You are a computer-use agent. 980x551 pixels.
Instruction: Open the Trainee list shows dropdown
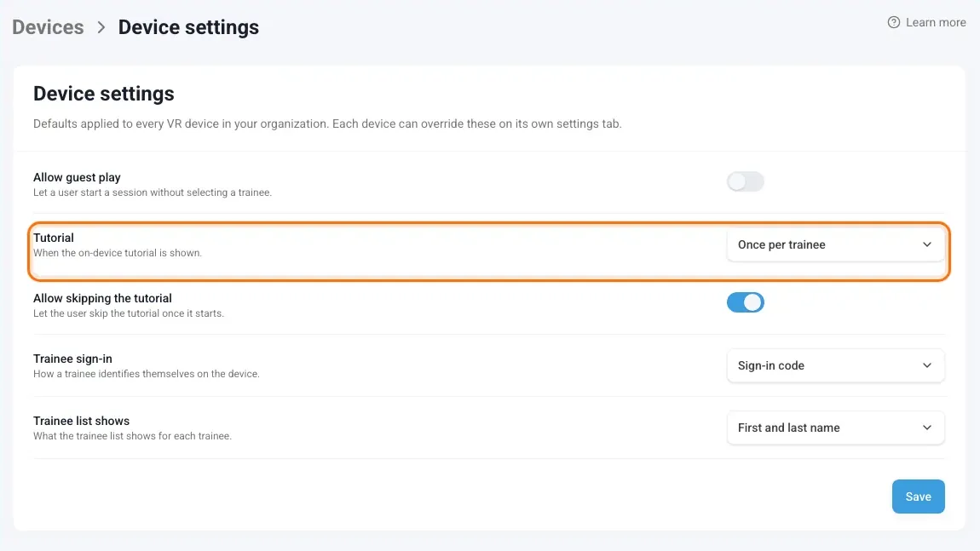[835, 428]
